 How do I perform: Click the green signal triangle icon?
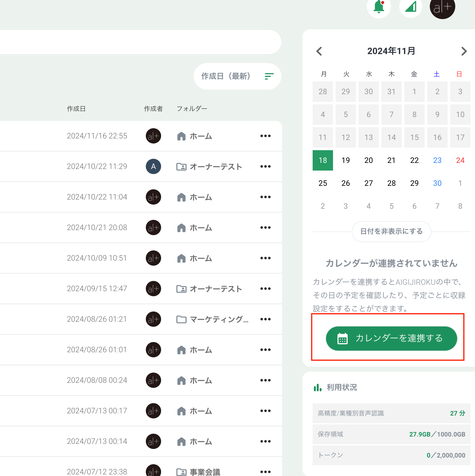click(x=411, y=7)
